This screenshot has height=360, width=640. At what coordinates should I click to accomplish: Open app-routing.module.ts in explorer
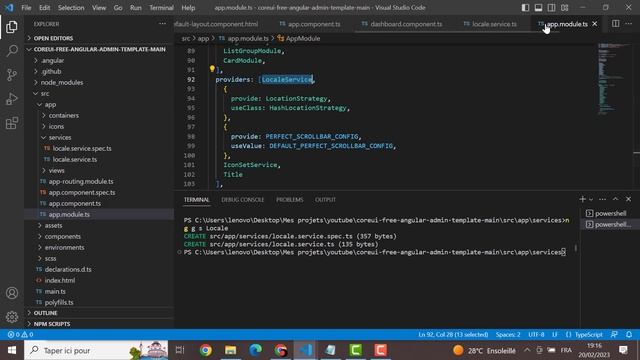pos(99,181)
